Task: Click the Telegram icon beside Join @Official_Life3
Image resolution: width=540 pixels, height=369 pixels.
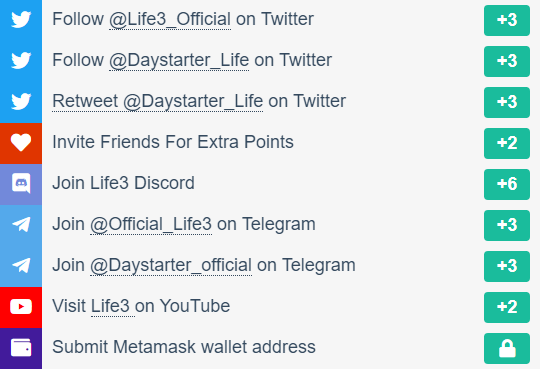Action: pyautogui.click(x=21, y=225)
